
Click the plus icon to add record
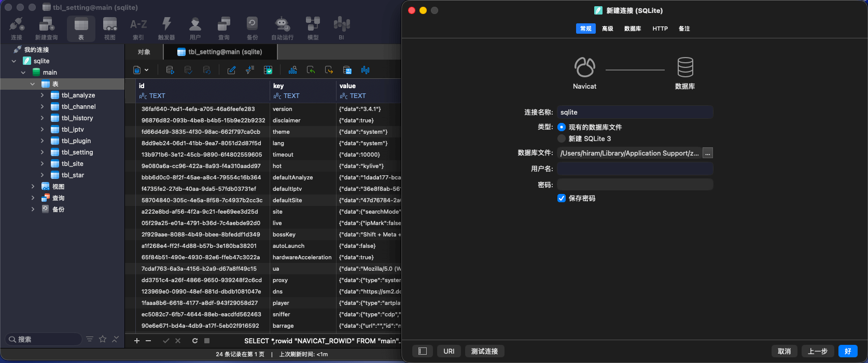click(137, 341)
